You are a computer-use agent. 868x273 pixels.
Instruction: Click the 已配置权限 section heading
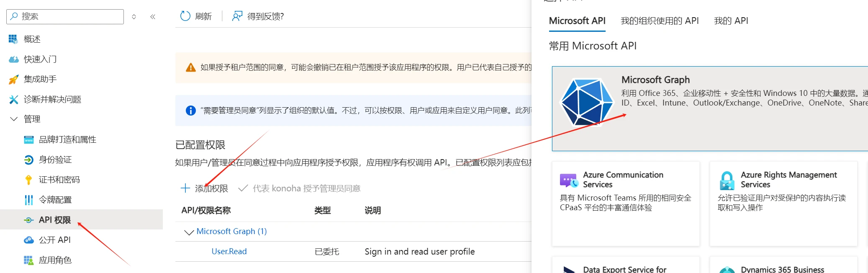pyautogui.click(x=200, y=145)
